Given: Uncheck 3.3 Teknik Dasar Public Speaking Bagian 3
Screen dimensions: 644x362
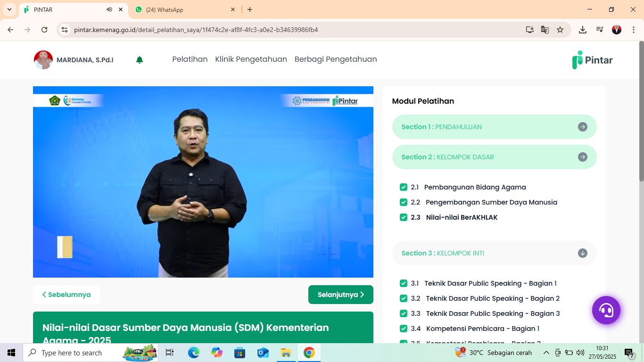Looking at the screenshot, I should tap(404, 313).
